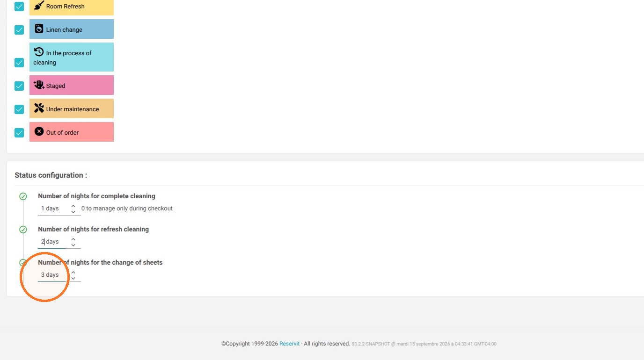Toggle the Under maintenance checkbox
644x360 pixels.
(19, 109)
